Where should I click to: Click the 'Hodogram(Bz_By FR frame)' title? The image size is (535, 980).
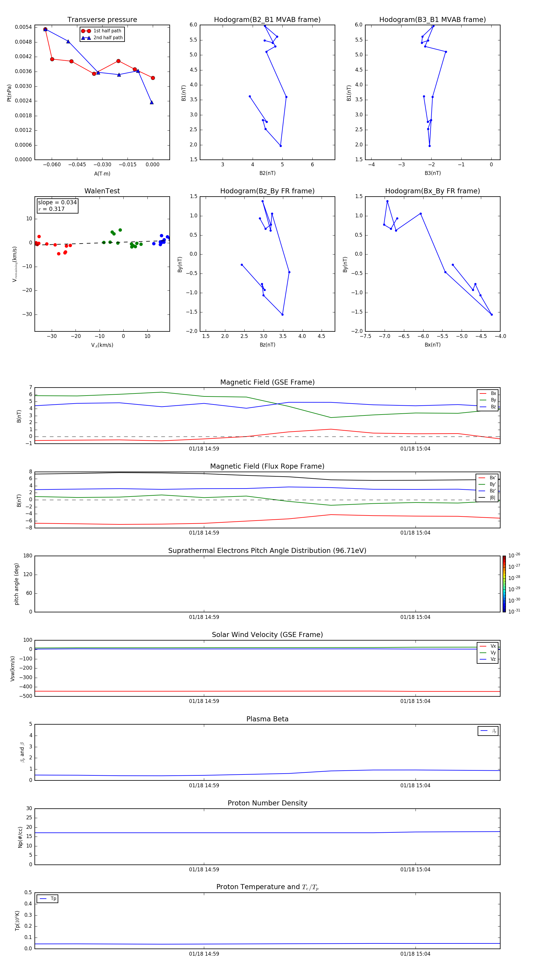pyautogui.click(x=267, y=191)
